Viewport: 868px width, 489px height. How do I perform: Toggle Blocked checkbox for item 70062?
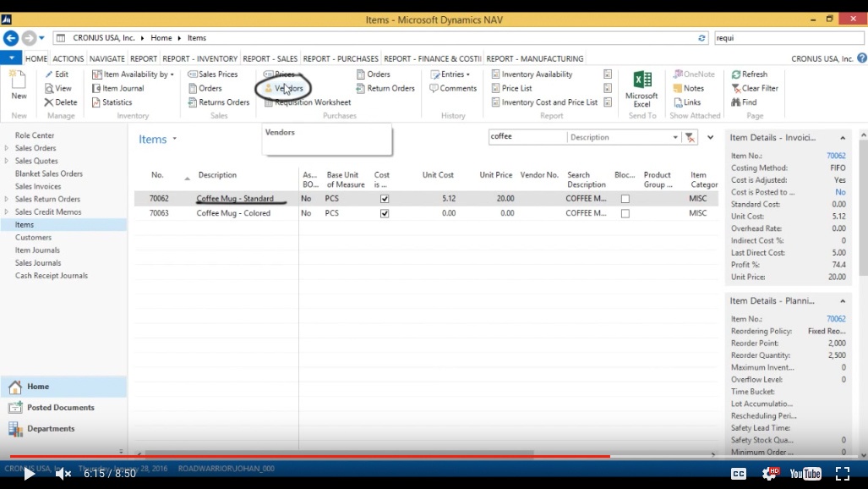625,199
